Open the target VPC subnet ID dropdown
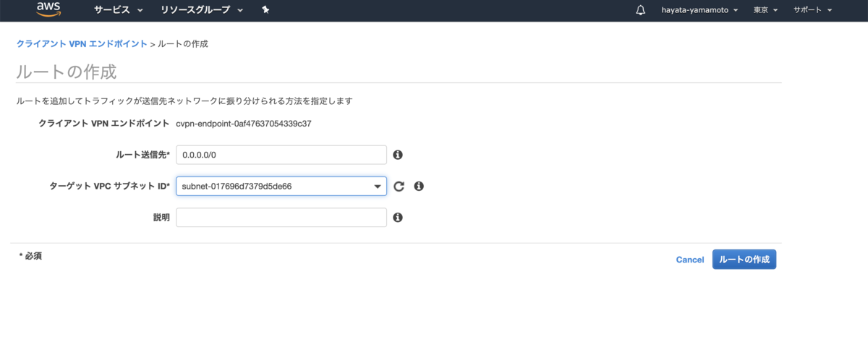 pos(281,187)
